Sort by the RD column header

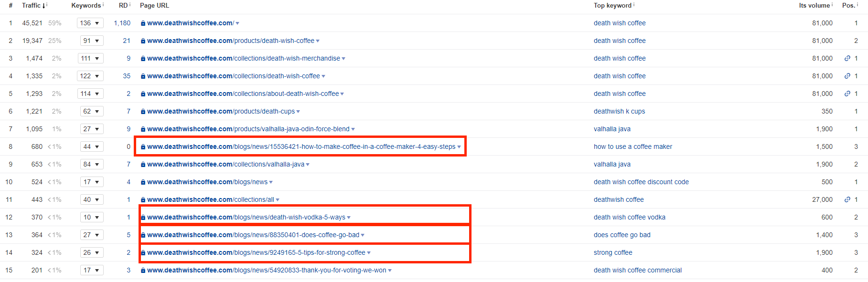coord(123,5)
